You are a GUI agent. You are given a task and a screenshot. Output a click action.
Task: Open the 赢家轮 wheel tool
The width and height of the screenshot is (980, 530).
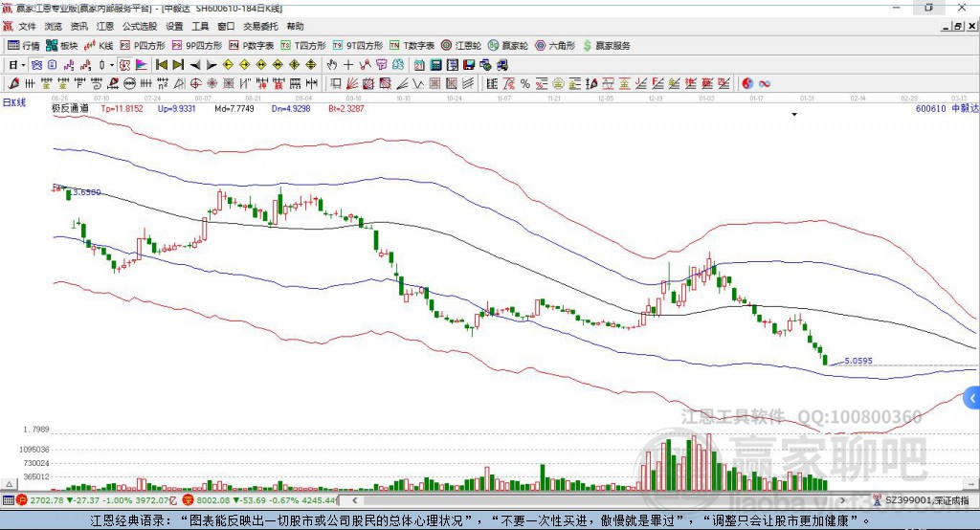point(508,46)
